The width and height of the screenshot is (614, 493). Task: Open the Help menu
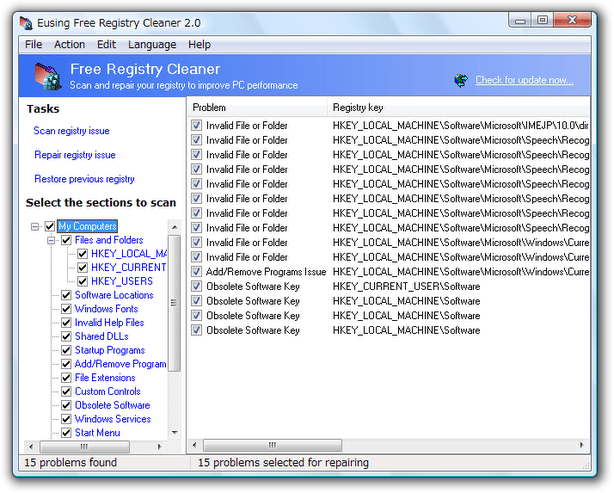tap(199, 45)
